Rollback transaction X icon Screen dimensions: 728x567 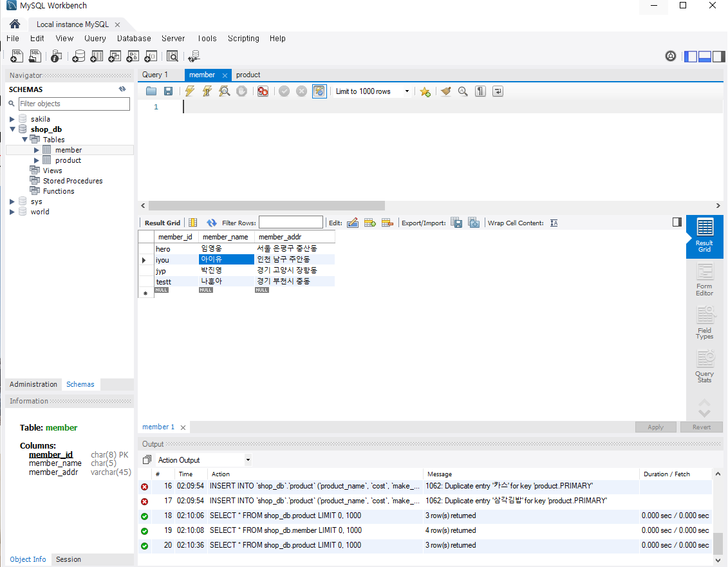[301, 91]
